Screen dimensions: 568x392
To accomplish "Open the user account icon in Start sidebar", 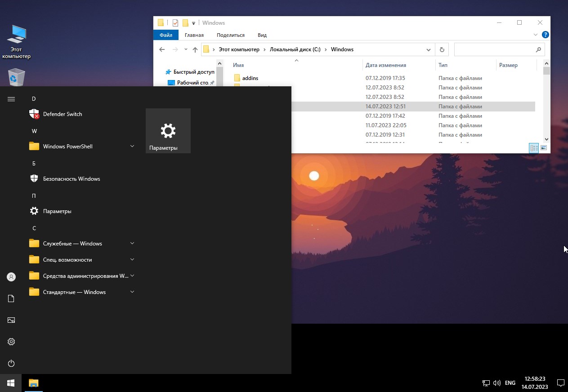I will click(11, 277).
